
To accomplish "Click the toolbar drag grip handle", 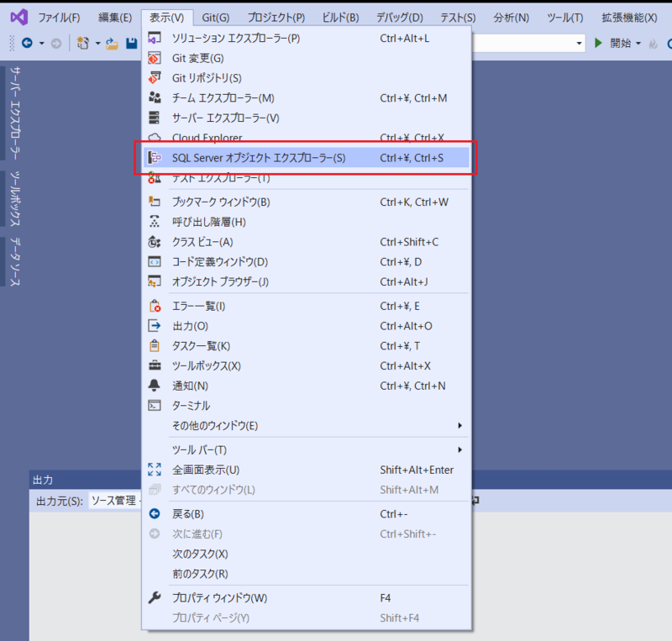I will pos(12,44).
